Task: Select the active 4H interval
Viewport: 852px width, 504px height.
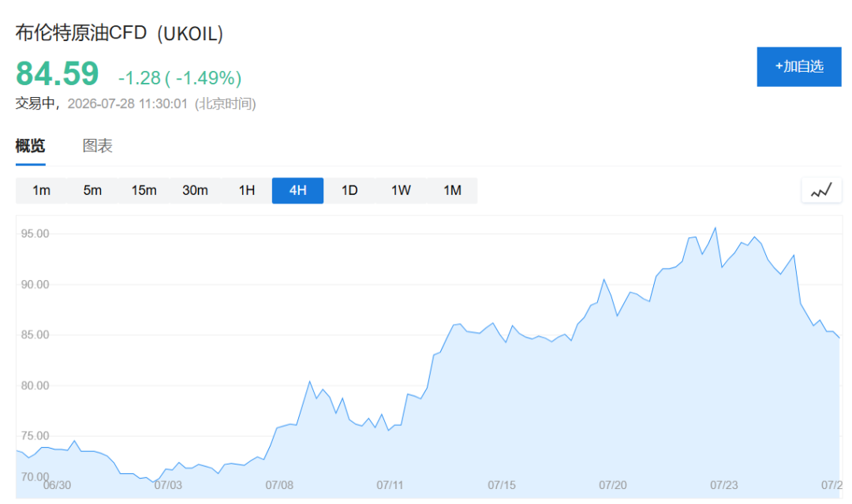Action: (297, 191)
